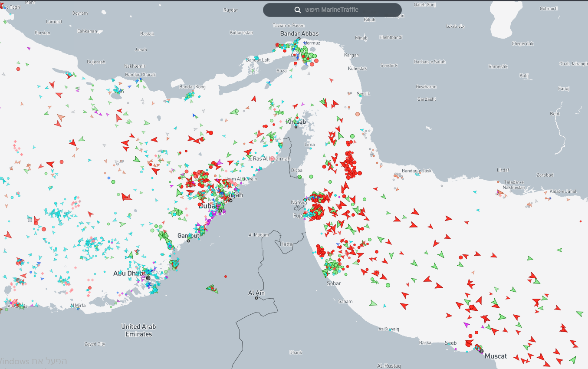Screen dimensions: 588x369
Task: Select the United Arab Emirates country label
Action: [139, 330]
